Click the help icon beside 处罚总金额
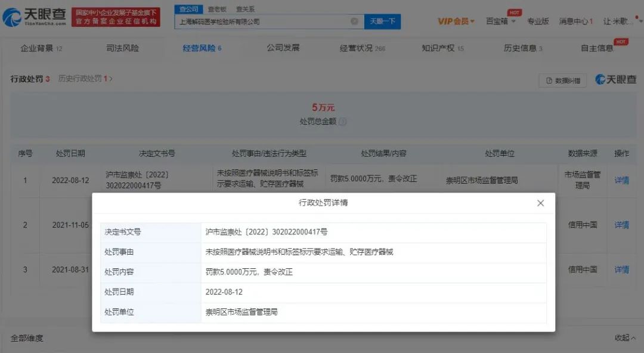This screenshot has width=644, height=353. [343, 122]
